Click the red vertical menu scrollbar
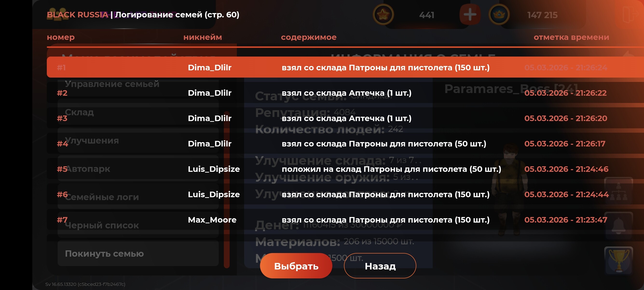Viewport: 644px width, 290px height. pos(227,189)
